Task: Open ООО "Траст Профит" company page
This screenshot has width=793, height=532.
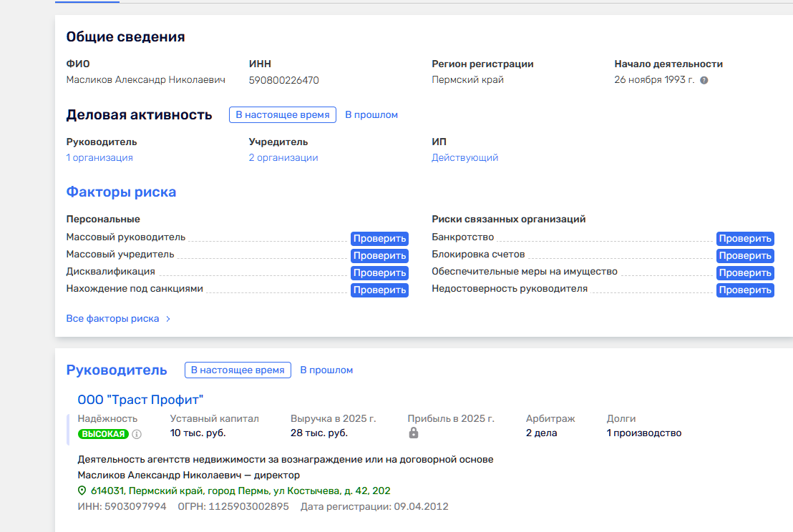Action: pyautogui.click(x=140, y=399)
